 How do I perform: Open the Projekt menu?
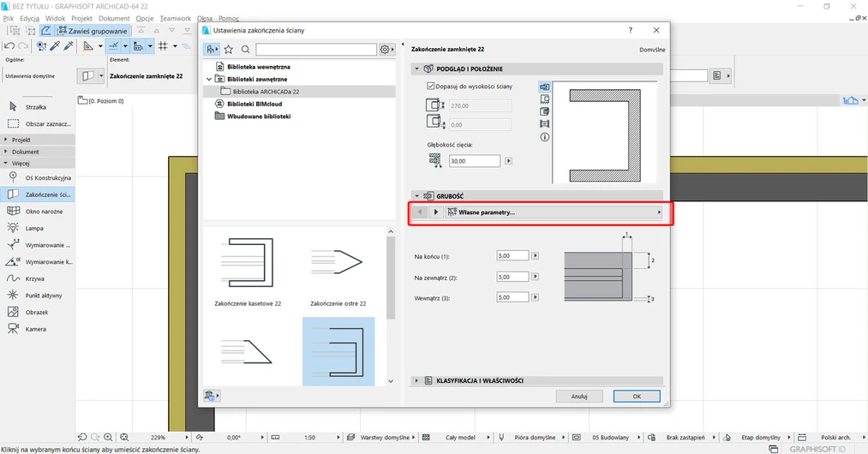click(x=81, y=18)
